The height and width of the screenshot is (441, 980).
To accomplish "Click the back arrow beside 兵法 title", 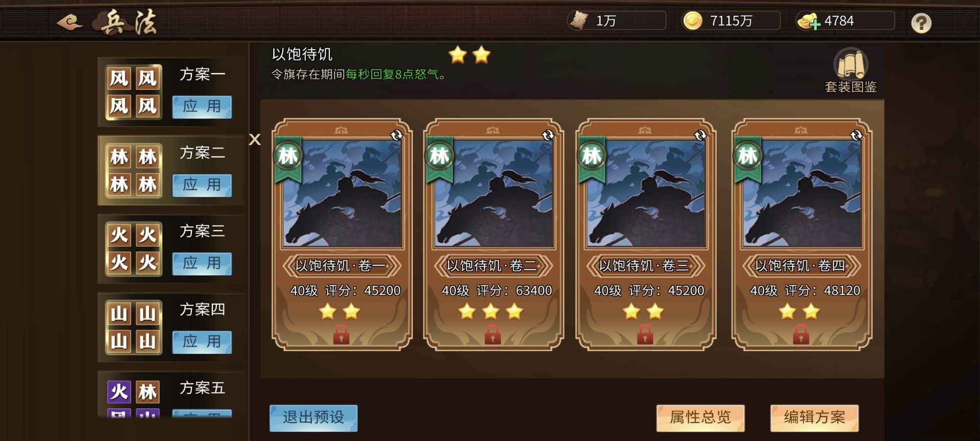I will click(x=69, y=22).
